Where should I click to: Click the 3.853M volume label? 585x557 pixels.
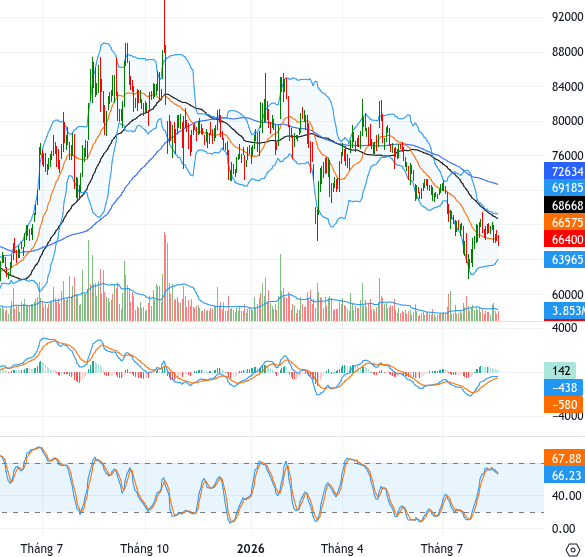(564, 310)
